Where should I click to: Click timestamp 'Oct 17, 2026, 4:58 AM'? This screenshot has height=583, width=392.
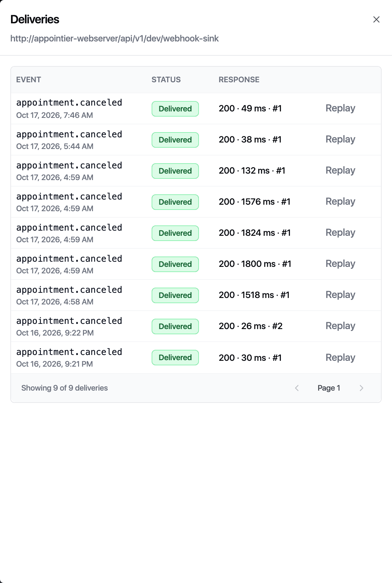[x=55, y=302]
